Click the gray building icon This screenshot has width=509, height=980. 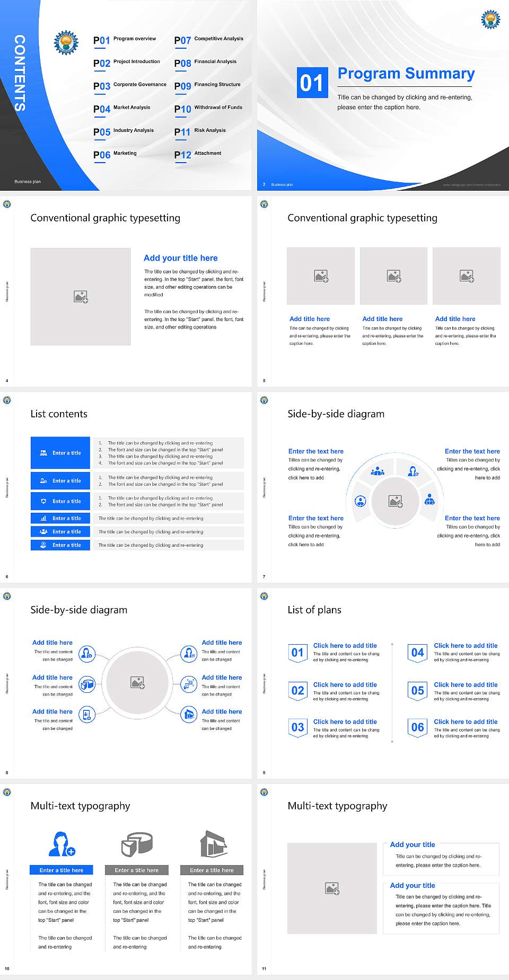click(x=213, y=844)
